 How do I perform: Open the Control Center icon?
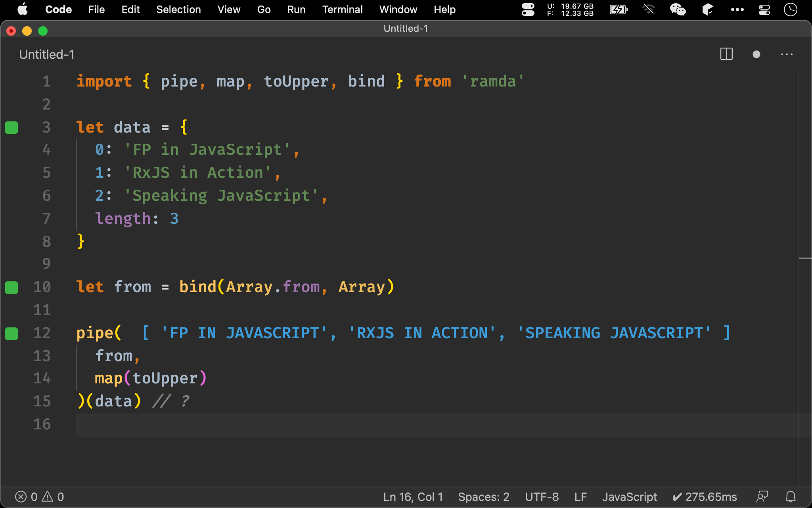(764, 10)
